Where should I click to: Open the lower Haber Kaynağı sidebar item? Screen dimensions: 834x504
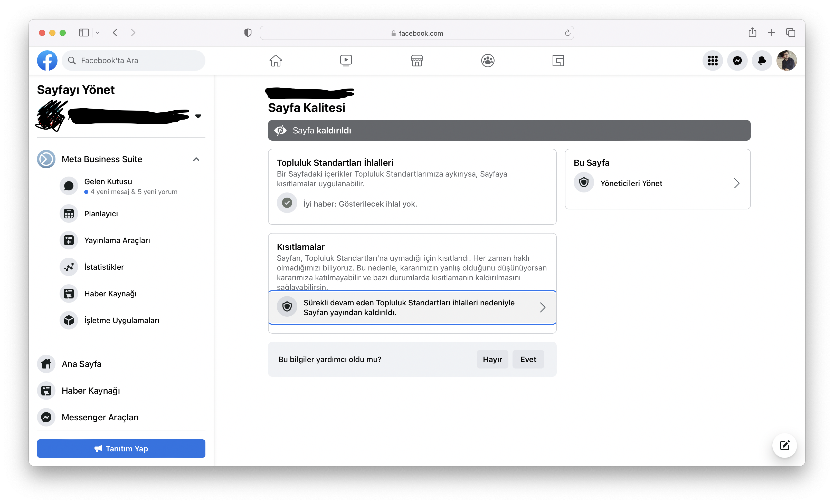point(121,391)
